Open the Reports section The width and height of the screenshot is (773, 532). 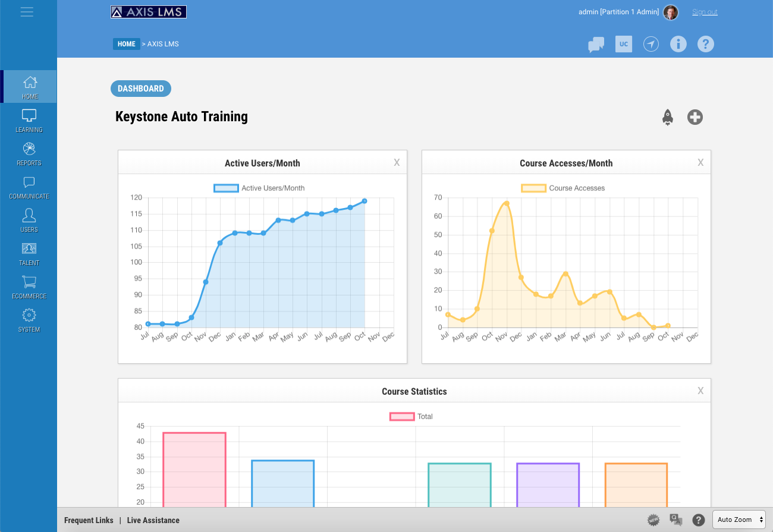29,153
